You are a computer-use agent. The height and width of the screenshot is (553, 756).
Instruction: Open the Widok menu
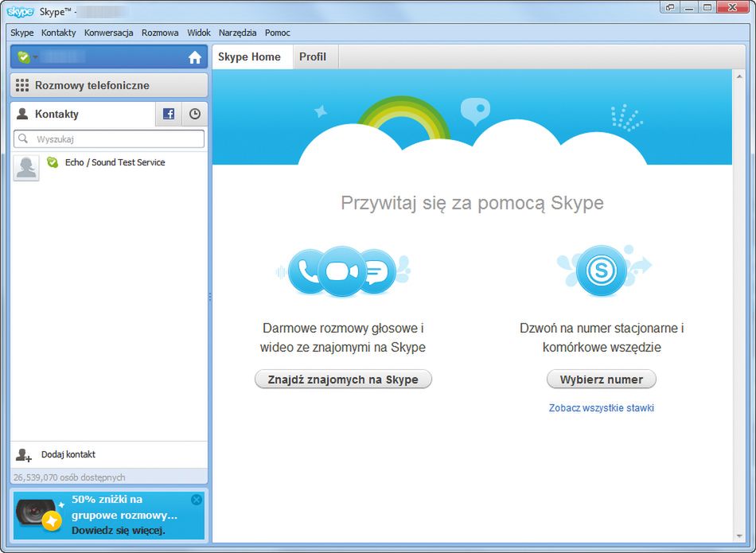click(x=199, y=33)
